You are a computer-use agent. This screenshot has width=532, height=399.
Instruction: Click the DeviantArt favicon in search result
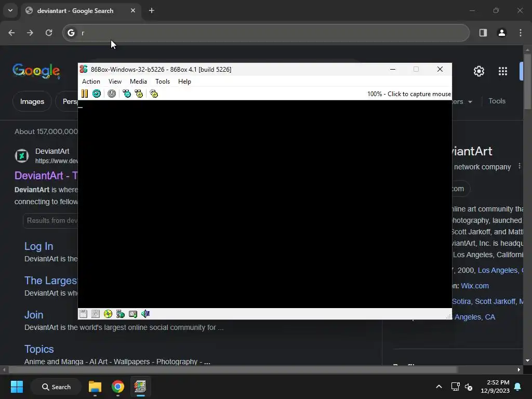point(22,156)
